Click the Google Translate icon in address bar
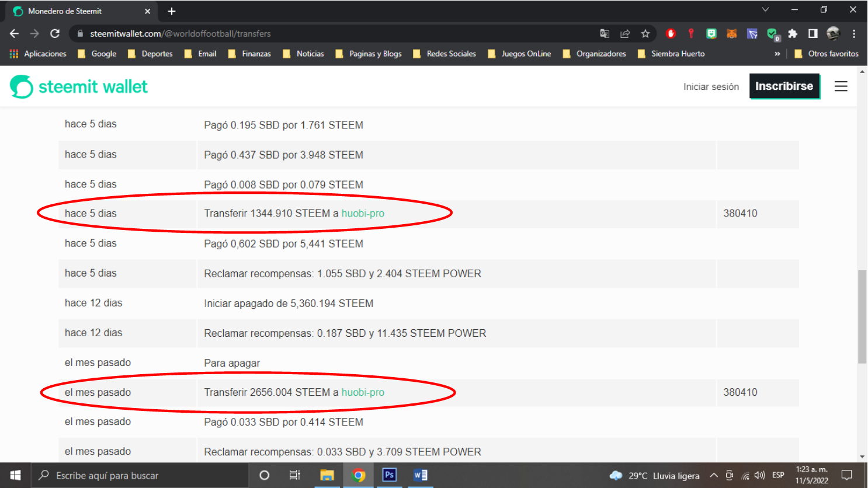 coord(605,34)
